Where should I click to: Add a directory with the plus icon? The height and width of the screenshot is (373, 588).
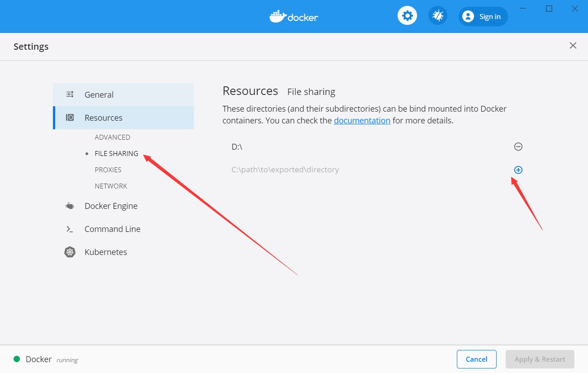[518, 170]
